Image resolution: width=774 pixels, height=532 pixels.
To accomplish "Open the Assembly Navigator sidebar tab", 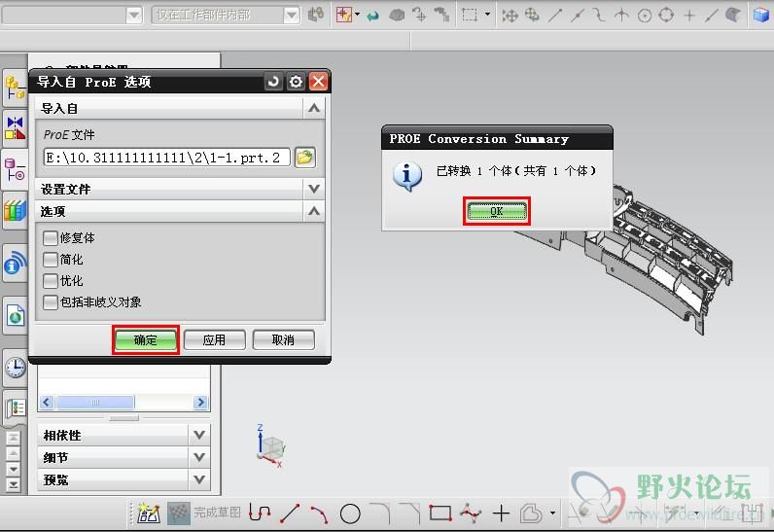I will click(15, 89).
